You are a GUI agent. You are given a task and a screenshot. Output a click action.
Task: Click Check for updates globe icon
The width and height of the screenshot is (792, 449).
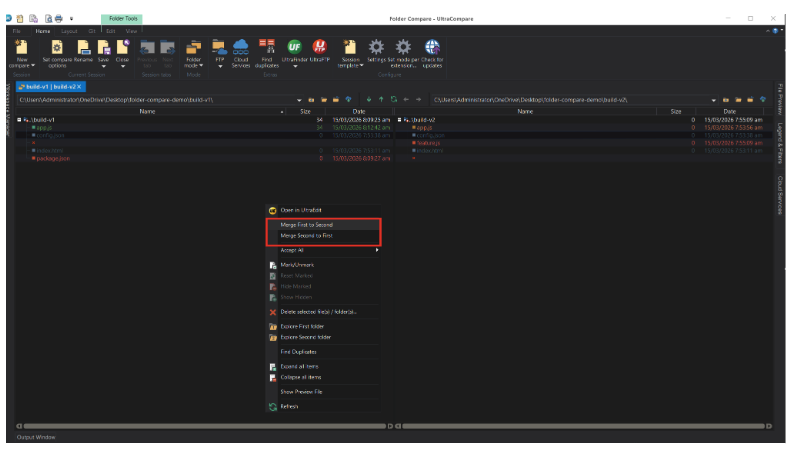pos(432,47)
